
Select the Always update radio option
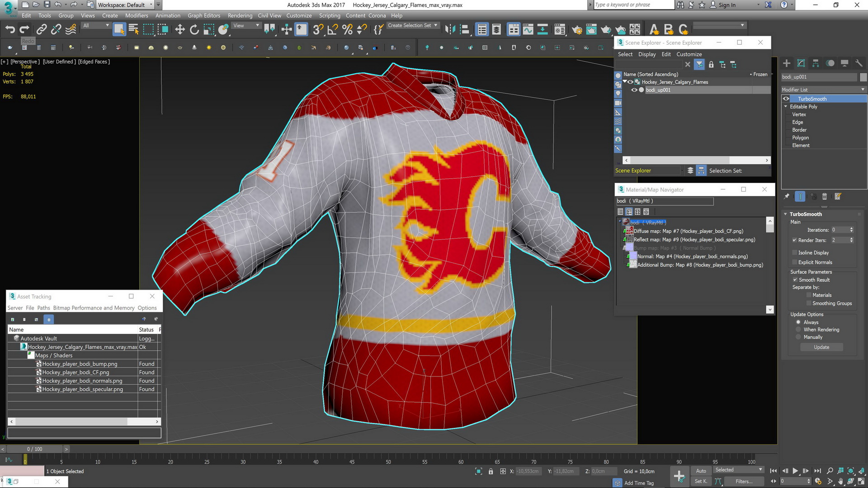pyautogui.click(x=798, y=322)
